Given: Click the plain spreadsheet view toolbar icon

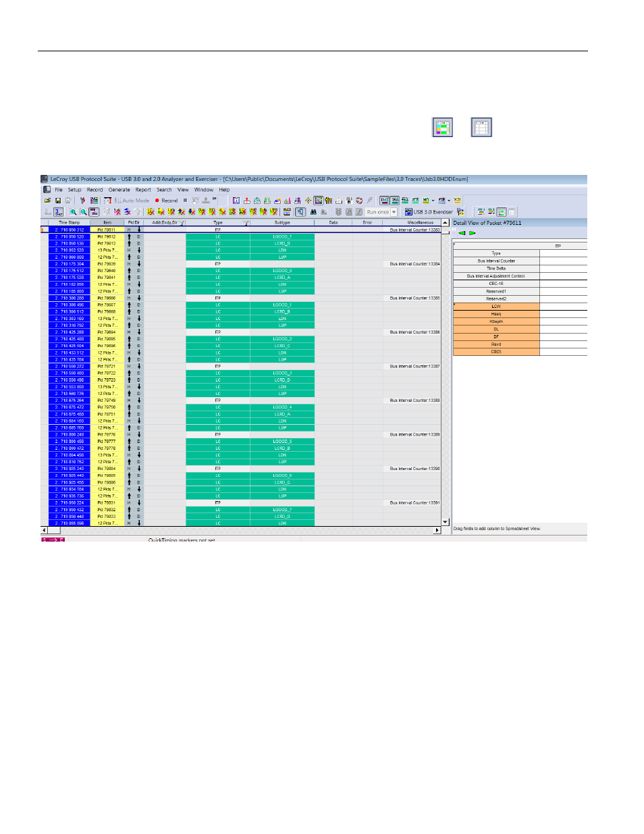Looking at the screenshot, I should [x=512, y=212].
